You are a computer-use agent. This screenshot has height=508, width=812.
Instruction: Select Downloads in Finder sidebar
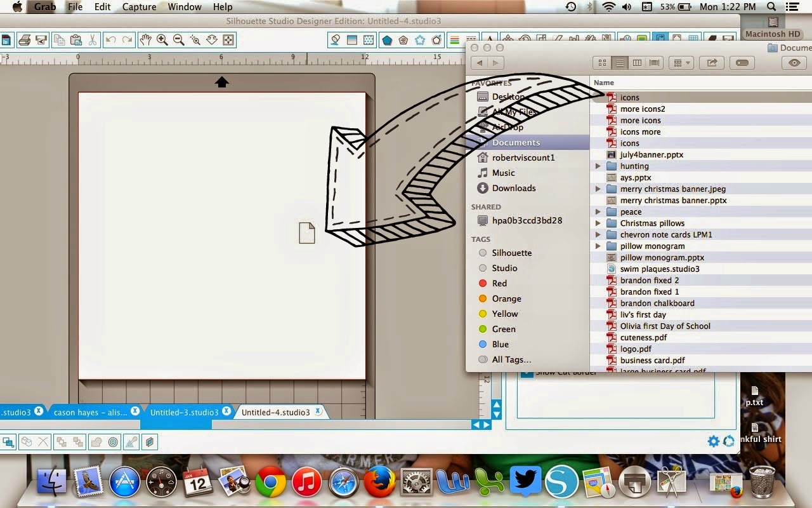coord(528,188)
